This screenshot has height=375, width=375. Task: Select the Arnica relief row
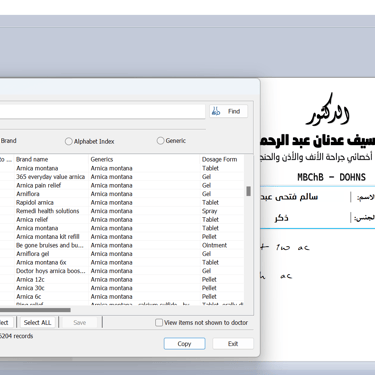[122, 219]
